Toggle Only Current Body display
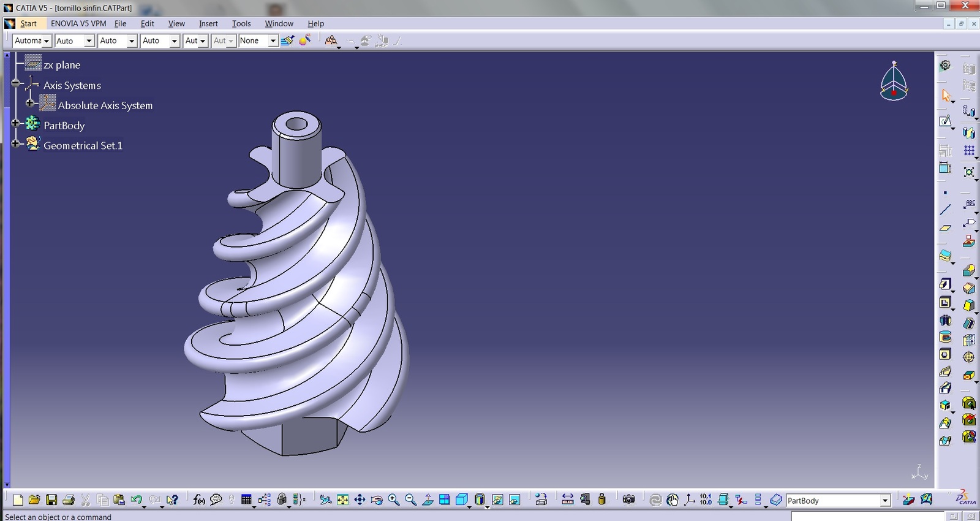This screenshot has height=521, width=980. 776,500
